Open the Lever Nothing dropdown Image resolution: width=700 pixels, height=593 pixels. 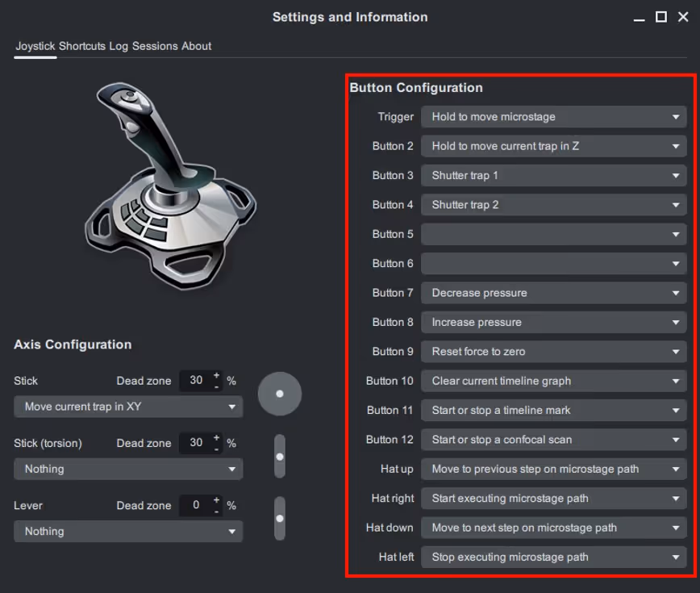(x=128, y=532)
